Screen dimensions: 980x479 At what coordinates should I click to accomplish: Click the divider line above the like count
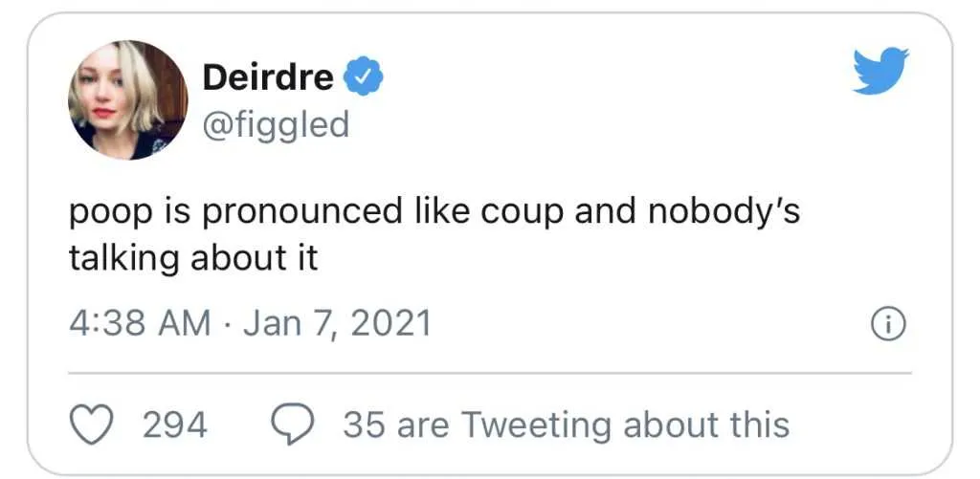click(x=490, y=373)
